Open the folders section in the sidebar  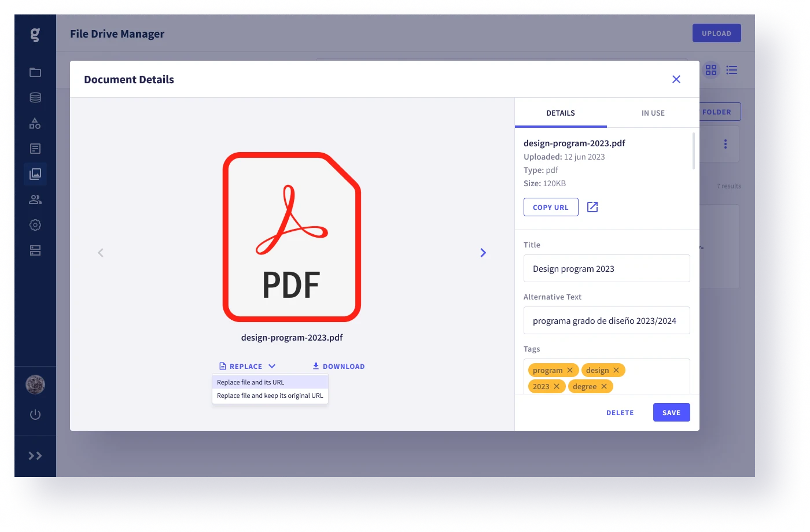pos(35,72)
